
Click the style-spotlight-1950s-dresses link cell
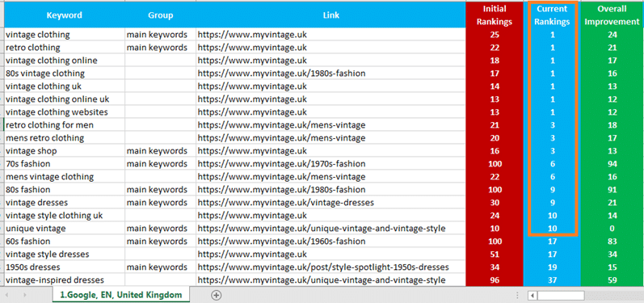click(331, 267)
